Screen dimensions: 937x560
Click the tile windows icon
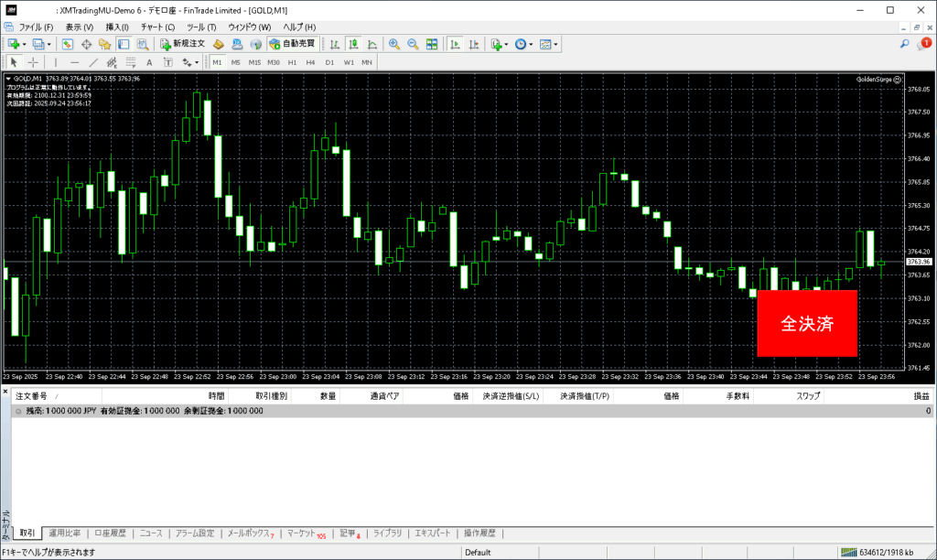(x=432, y=44)
